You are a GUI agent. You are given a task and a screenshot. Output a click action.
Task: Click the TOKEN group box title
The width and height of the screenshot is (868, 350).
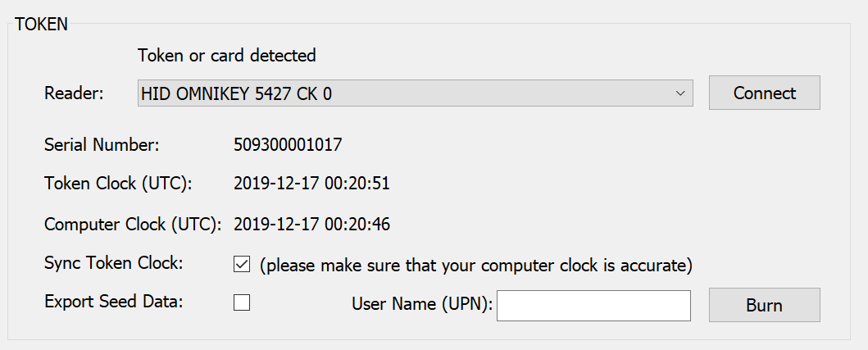click(x=42, y=24)
